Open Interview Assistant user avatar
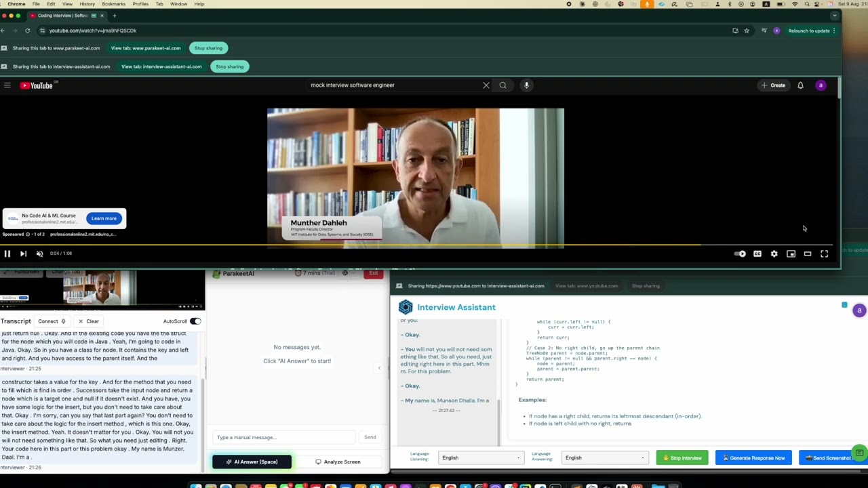The width and height of the screenshot is (868, 488). (859, 310)
